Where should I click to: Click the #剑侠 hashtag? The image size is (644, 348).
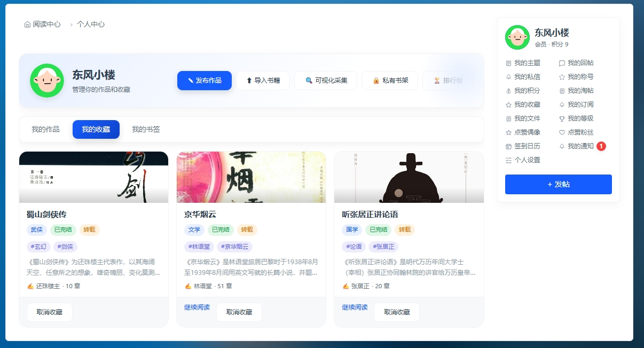pos(65,247)
